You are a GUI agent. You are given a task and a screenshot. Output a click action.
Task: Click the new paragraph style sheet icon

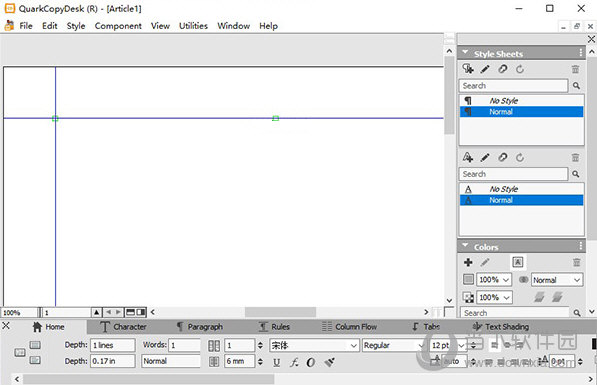click(x=468, y=69)
